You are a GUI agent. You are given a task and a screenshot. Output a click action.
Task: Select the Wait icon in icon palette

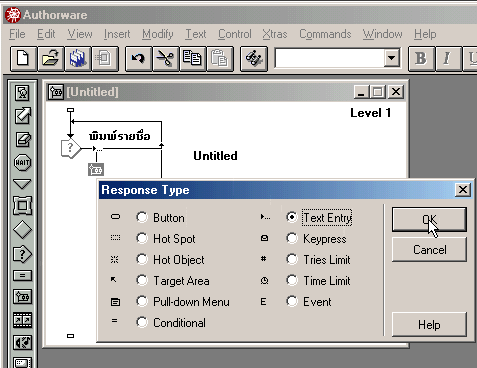[x=22, y=163]
